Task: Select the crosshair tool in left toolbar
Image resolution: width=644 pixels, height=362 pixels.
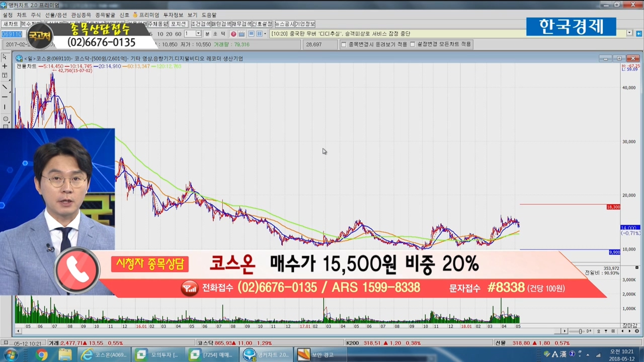Action: tap(5, 66)
